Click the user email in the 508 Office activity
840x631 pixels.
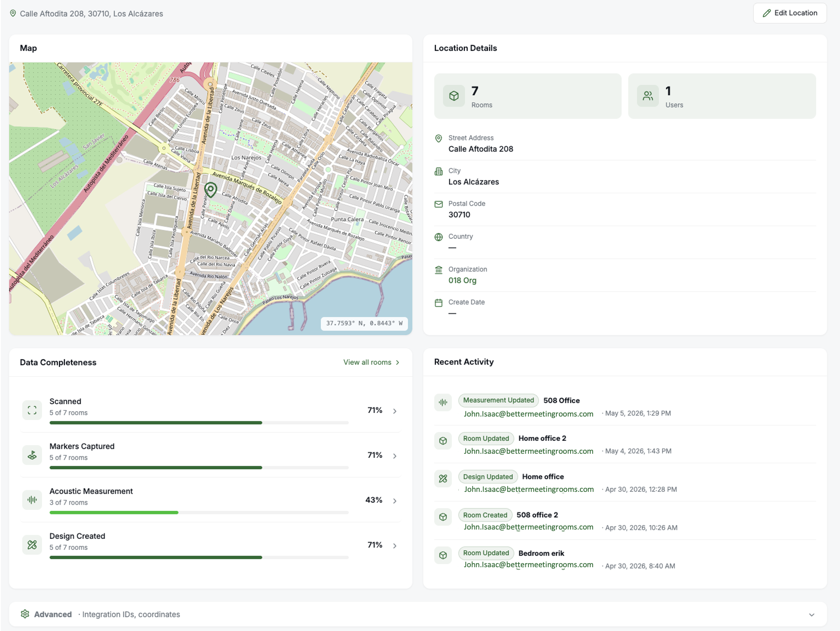[x=528, y=414]
